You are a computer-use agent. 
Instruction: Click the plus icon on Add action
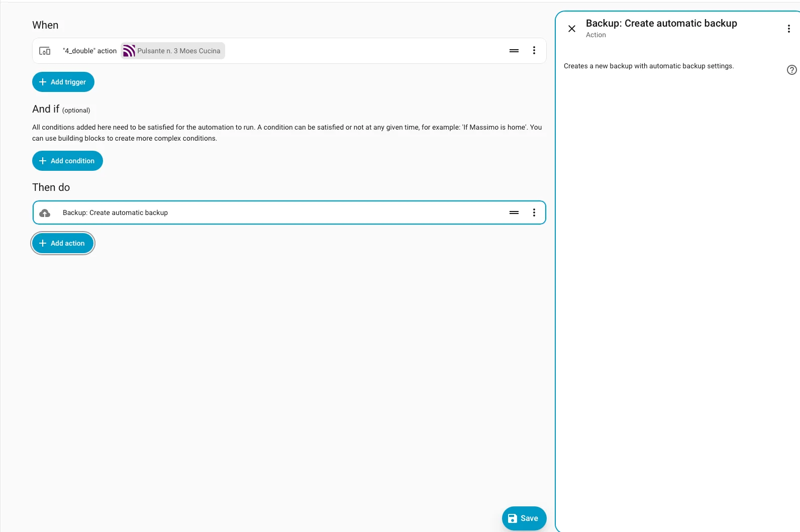(43, 243)
